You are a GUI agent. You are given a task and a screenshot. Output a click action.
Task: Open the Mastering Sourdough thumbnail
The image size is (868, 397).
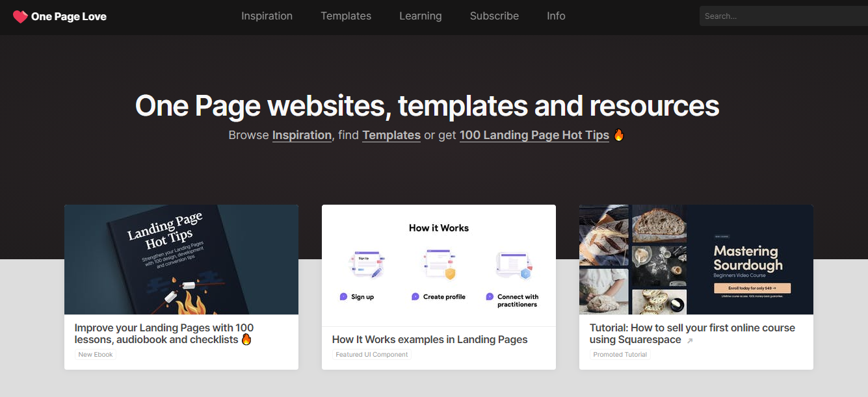(x=696, y=260)
